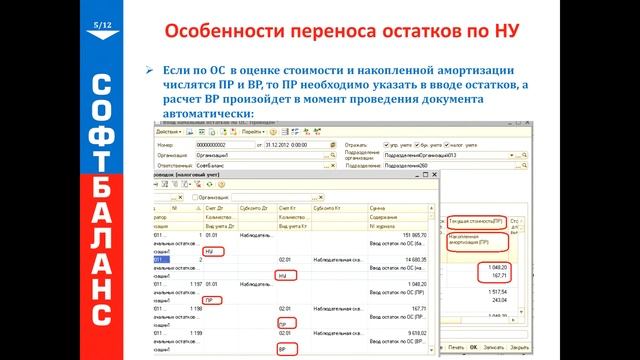The image size is (640, 360).
Task: Select value 1 517,54 in document table
Action: pyautogui.click(x=497, y=292)
